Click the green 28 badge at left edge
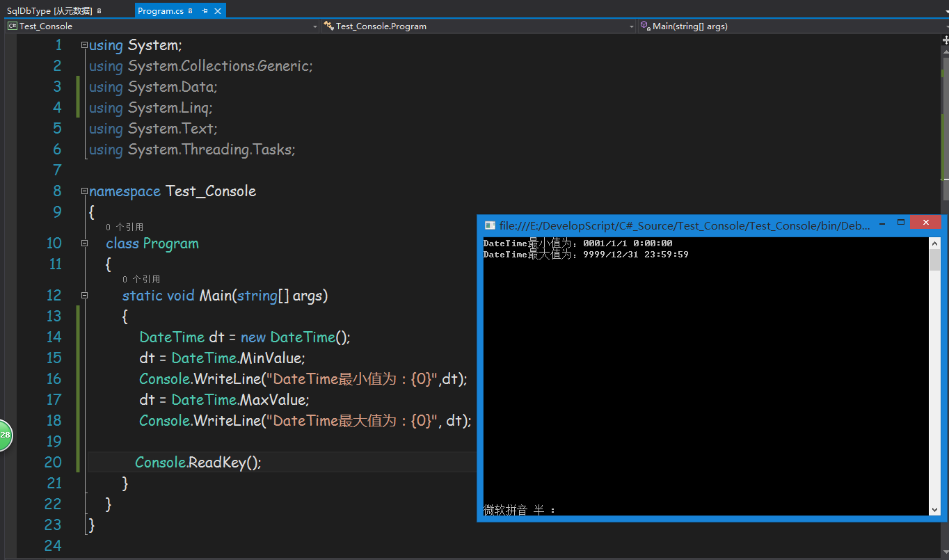This screenshot has width=949, height=560. tap(6, 435)
